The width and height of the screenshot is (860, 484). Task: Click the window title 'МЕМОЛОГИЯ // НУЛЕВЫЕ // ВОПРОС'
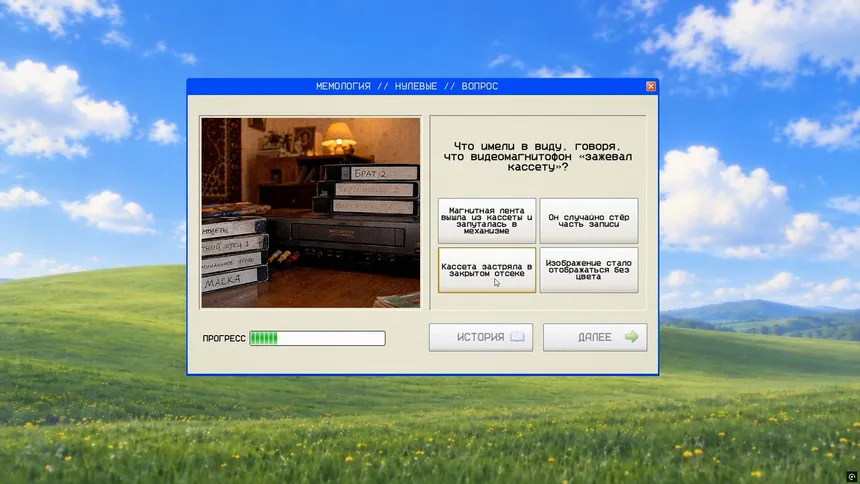pos(407,86)
